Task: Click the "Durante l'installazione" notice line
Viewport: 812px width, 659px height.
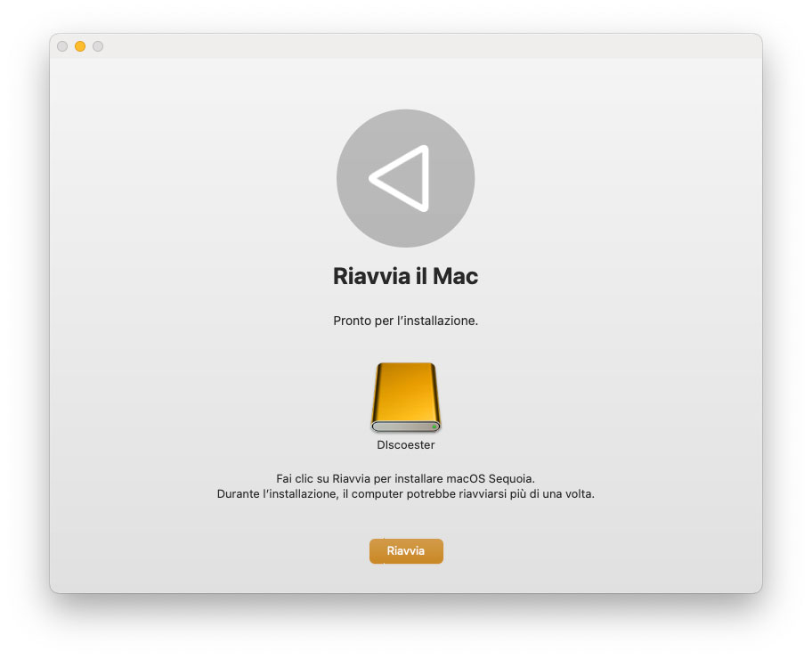Action: point(405,493)
